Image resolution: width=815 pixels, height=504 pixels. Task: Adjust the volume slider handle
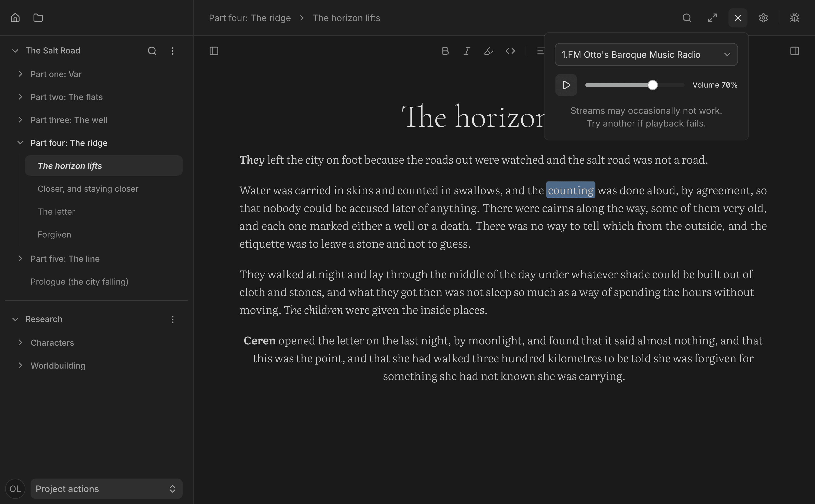pos(653,85)
